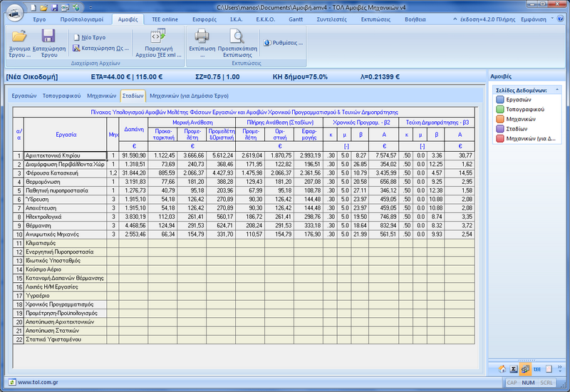Click the Ρυθμίσεις settings button
The image size is (570, 392).
coord(284,43)
